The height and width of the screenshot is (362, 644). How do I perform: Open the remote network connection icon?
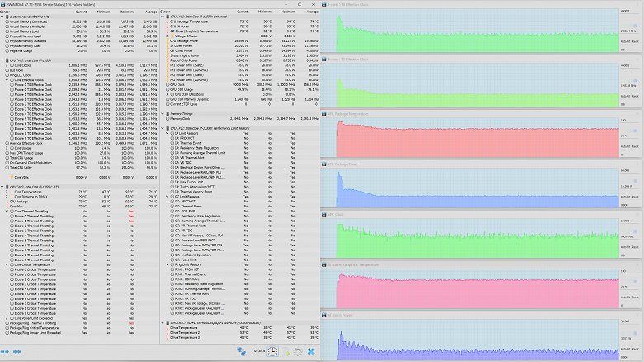(x=241, y=351)
